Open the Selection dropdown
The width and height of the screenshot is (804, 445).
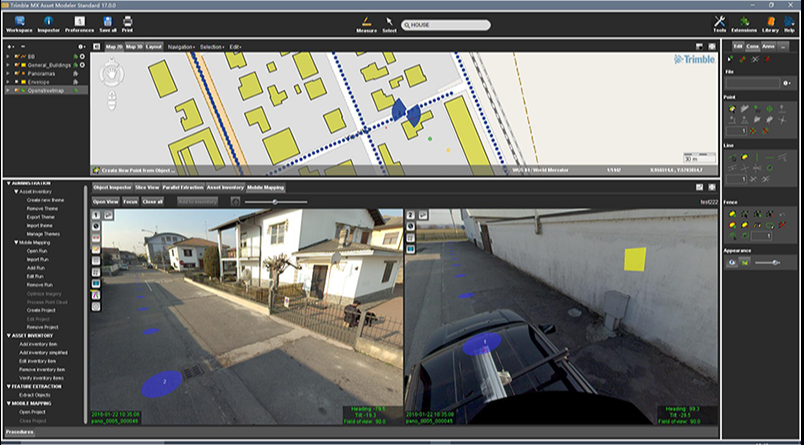point(212,47)
